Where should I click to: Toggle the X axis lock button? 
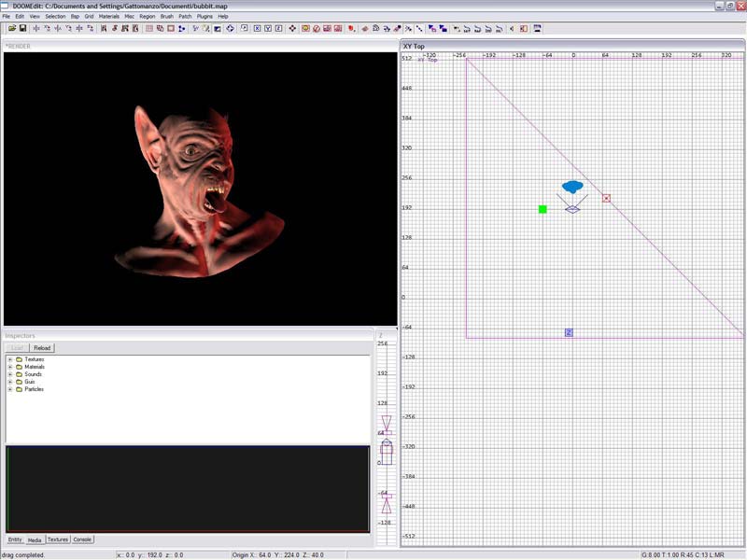click(258, 29)
